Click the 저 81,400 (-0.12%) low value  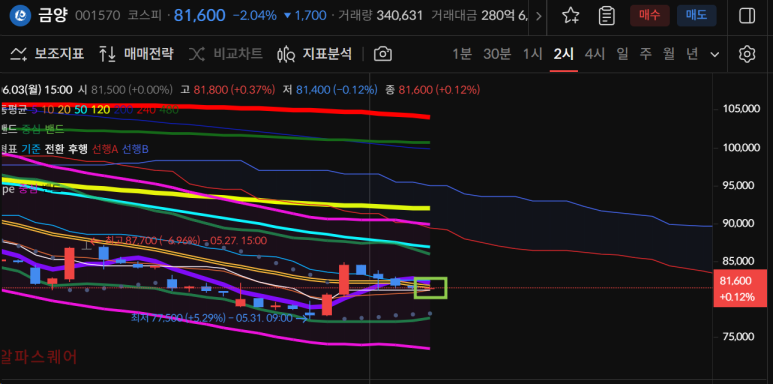pos(330,90)
